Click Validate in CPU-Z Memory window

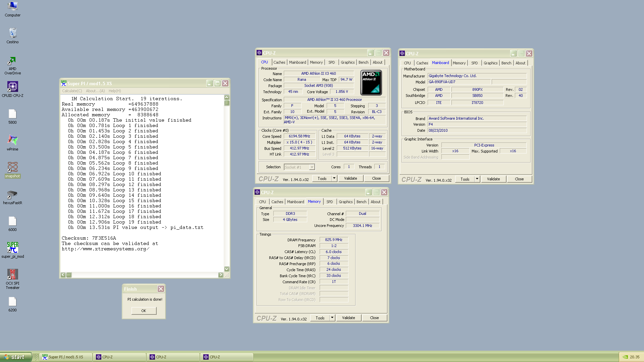[348, 318]
